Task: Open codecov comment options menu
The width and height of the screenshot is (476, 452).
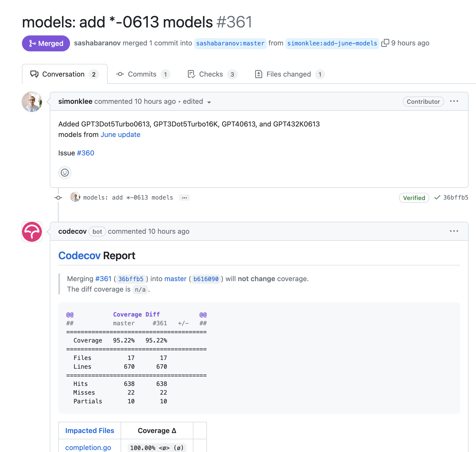Action: (x=454, y=231)
